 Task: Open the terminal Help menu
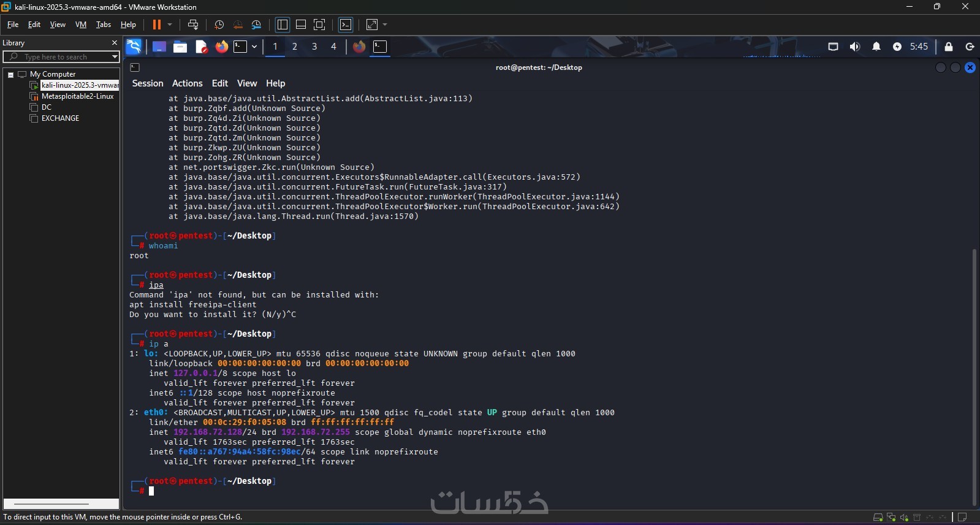tap(276, 83)
